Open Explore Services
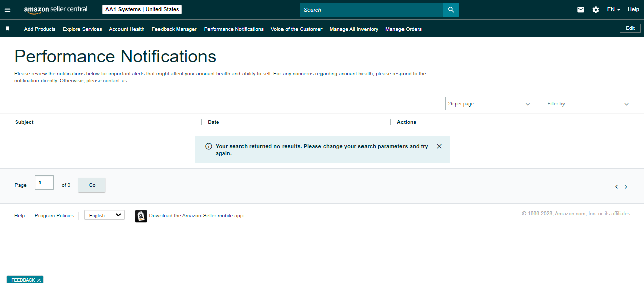 pyautogui.click(x=83, y=29)
